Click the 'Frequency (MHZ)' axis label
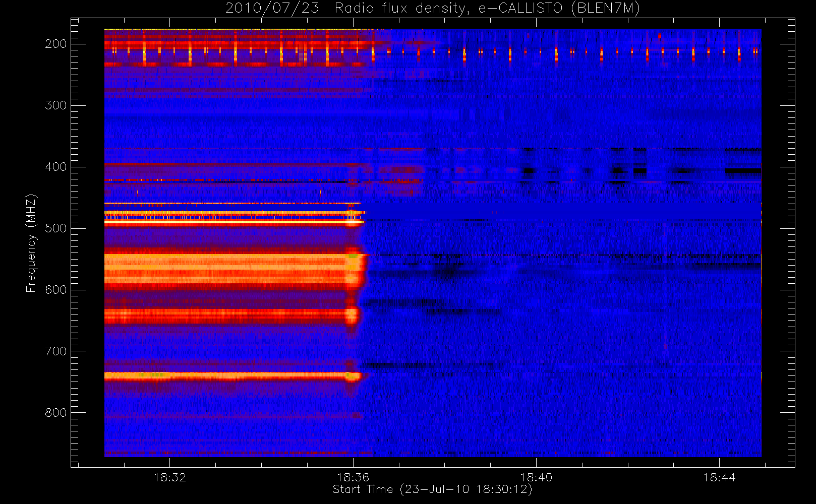 (x=31, y=243)
